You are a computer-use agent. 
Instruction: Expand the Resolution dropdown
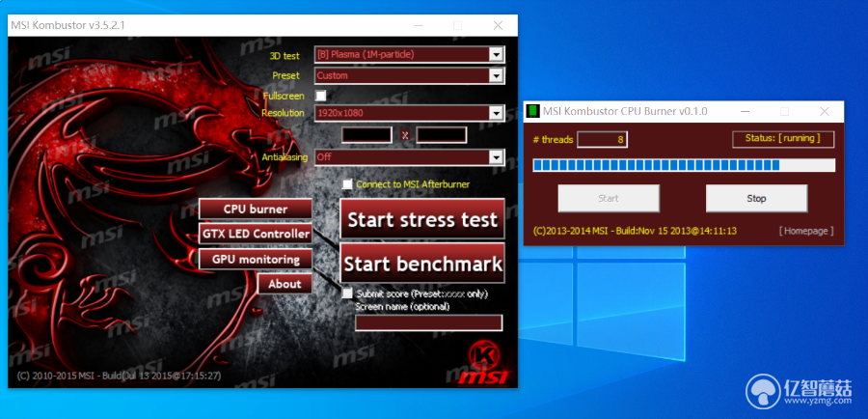point(496,113)
